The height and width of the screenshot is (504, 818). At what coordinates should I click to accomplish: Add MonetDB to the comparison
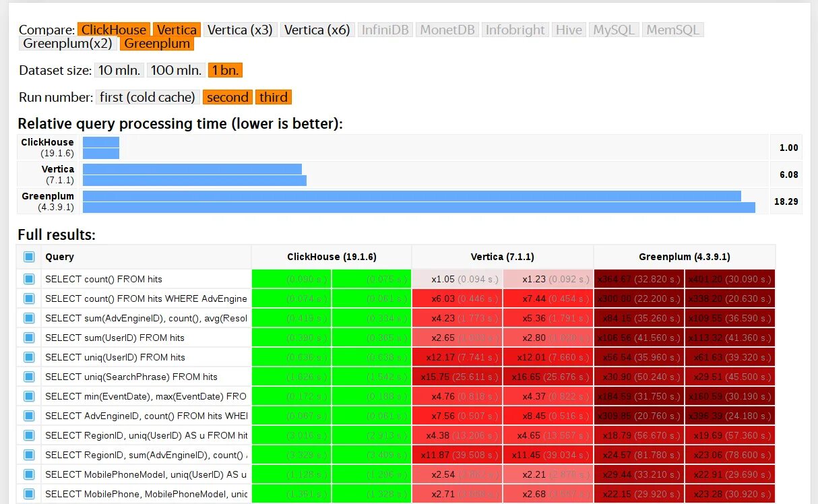[447, 30]
